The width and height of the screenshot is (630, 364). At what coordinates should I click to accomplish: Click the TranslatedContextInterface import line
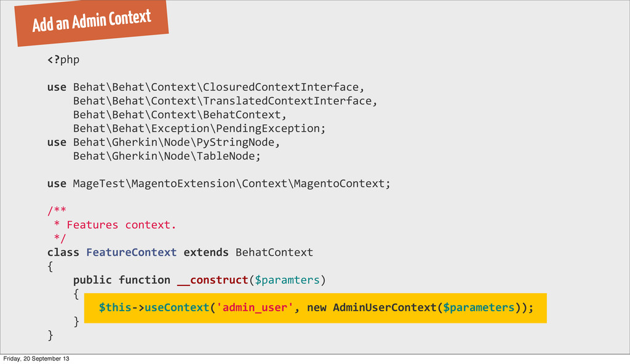point(225,101)
